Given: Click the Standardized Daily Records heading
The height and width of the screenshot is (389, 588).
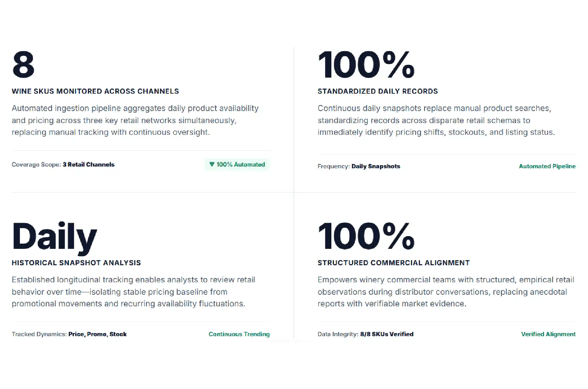Looking at the screenshot, I should 378,91.
